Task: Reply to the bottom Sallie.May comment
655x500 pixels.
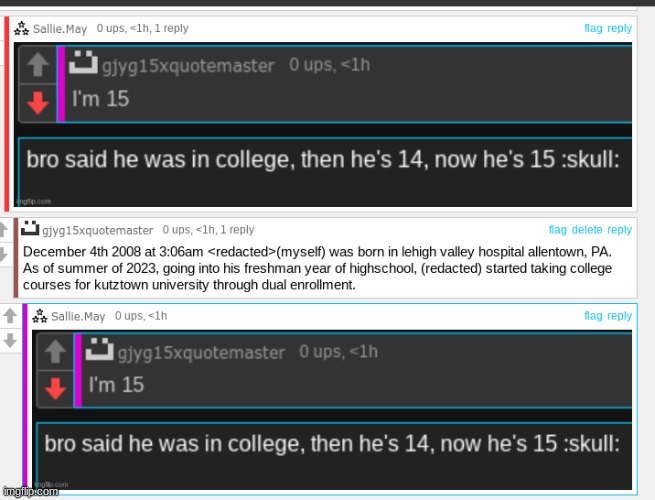Action: click(619, 316)
